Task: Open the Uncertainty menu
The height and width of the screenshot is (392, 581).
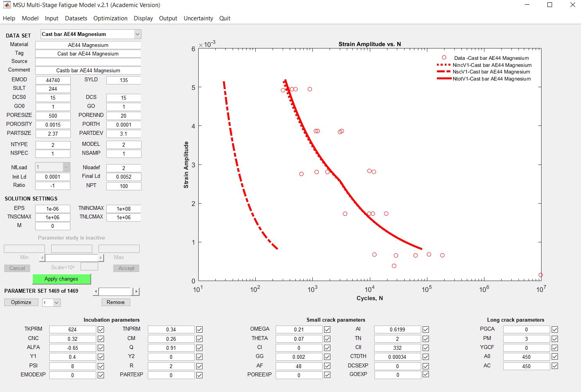Action: click(x=198, y=18)
